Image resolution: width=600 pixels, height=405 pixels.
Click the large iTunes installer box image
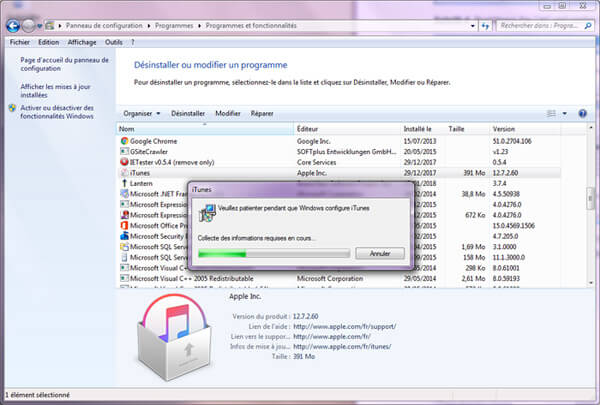[x=174, y=337]
